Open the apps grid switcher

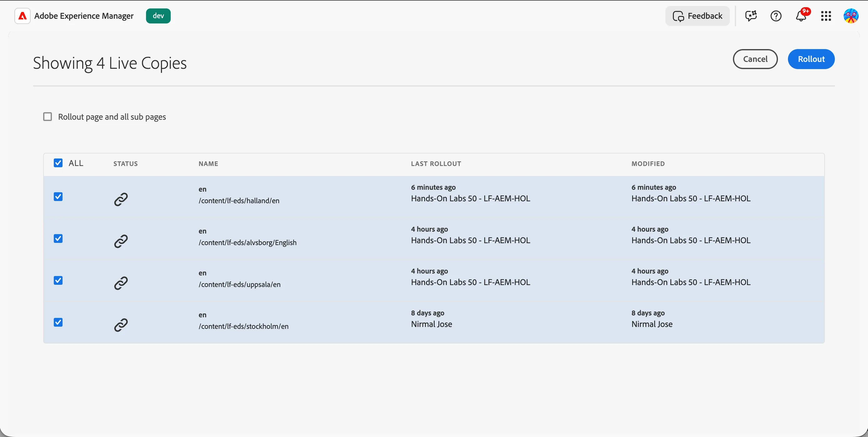[826, 16]
